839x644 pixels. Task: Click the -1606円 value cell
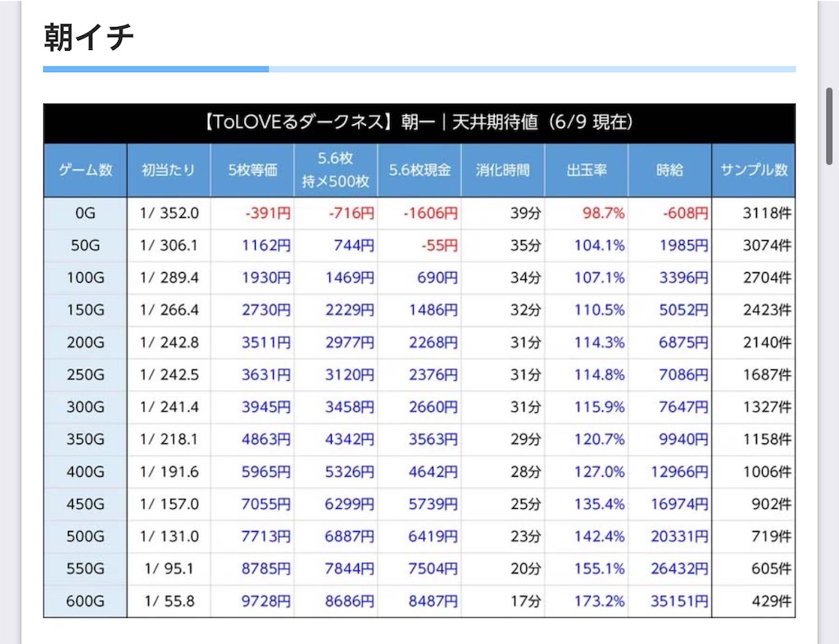419,213
